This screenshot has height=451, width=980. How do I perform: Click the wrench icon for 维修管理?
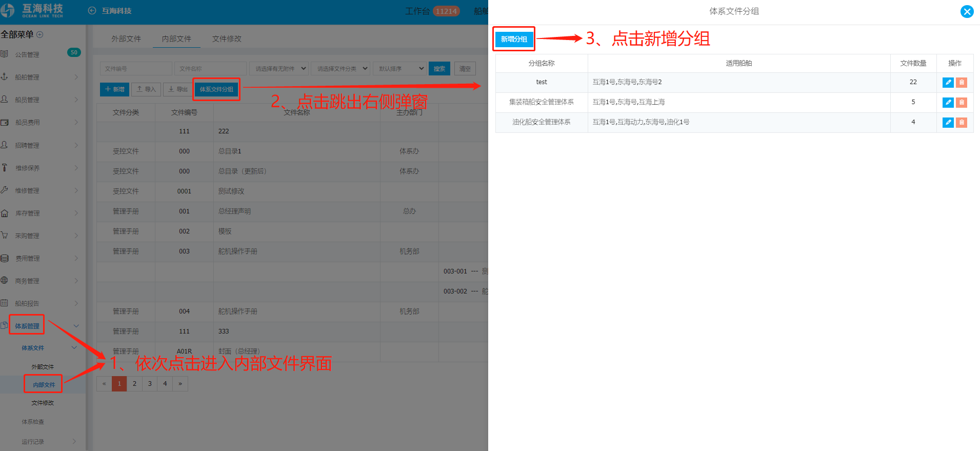tap(4, 190)
